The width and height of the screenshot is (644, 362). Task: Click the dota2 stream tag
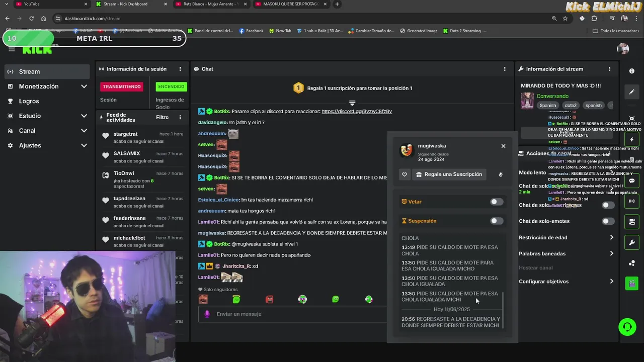(x=571, y=106)
